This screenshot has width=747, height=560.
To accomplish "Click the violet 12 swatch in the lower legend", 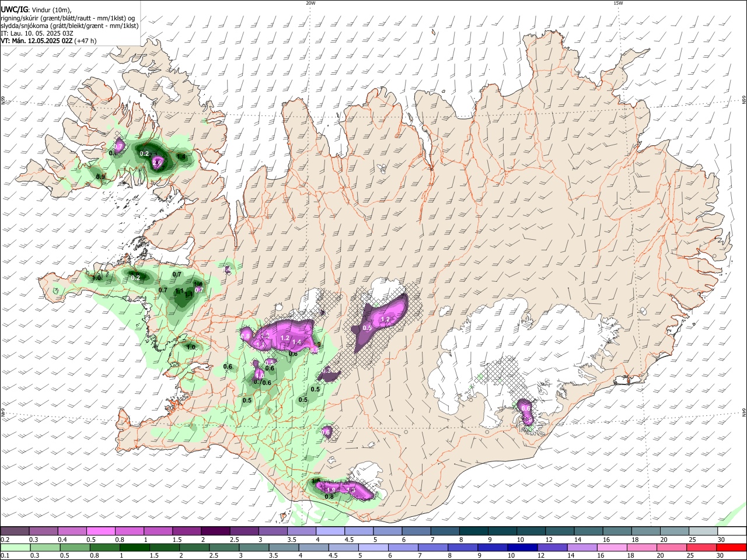I will click(x=553, y=547).
